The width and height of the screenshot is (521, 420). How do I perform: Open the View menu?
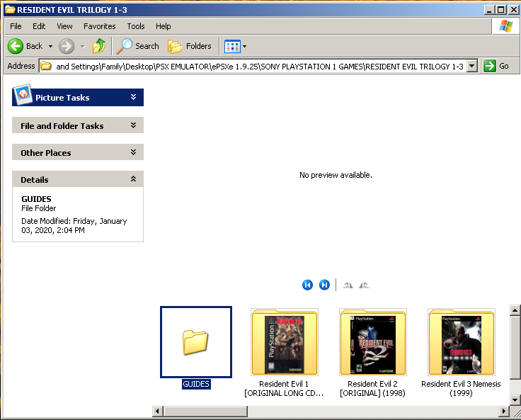64,26
